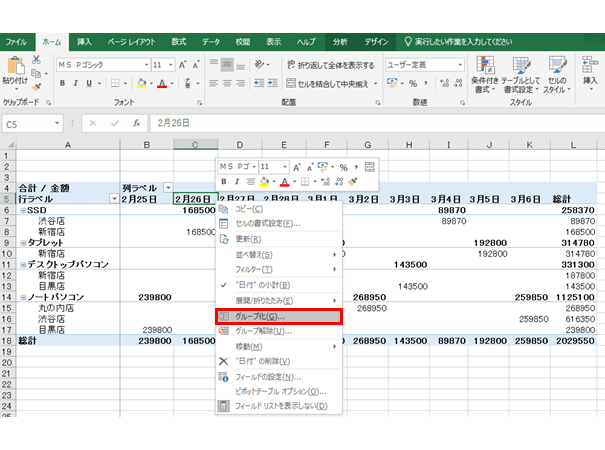Open the 列ラベル filter dropdown

coord(168,188)
